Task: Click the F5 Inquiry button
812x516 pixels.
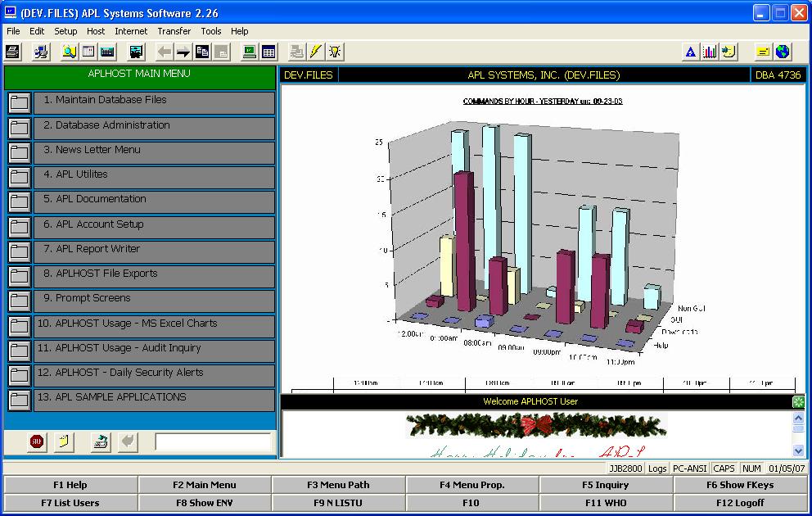Action: pyautogui.click(x=606, y=485)
